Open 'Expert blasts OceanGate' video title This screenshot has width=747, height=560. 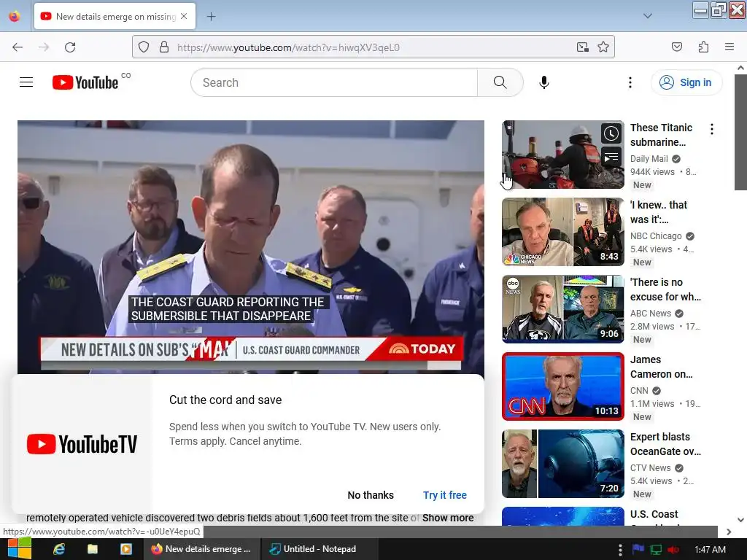click(x=665, y=444)
